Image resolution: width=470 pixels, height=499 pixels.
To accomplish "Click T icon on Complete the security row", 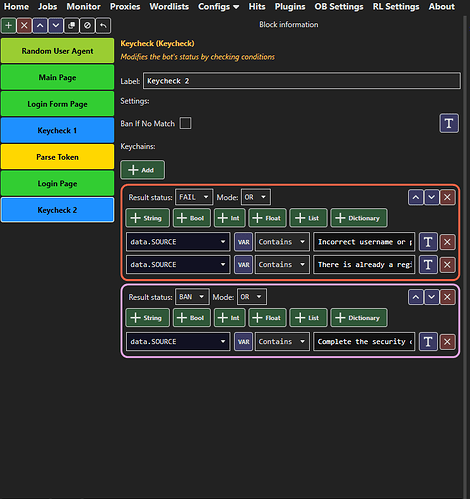I will pyautogui.click(x=428, y=342).
